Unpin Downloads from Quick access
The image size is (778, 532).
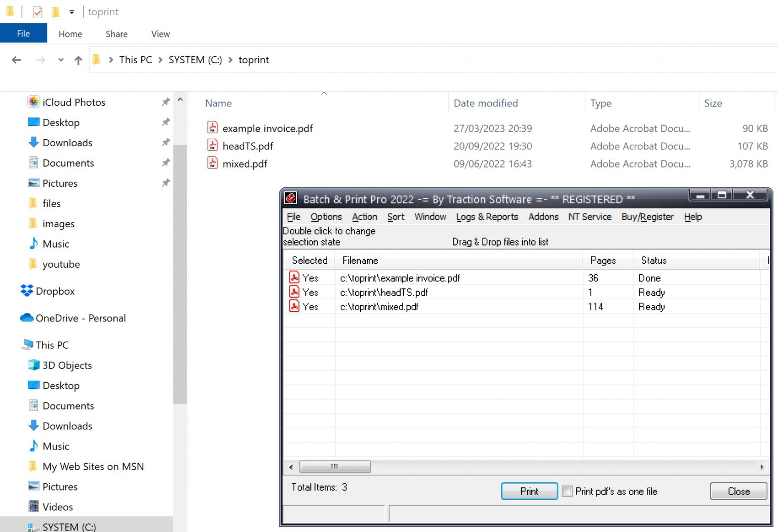pyautogui.click(x=166, y=142)
